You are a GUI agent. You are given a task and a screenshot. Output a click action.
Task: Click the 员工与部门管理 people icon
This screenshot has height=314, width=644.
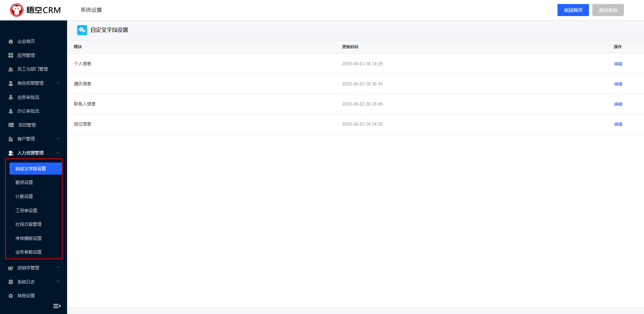click(11, 69)
